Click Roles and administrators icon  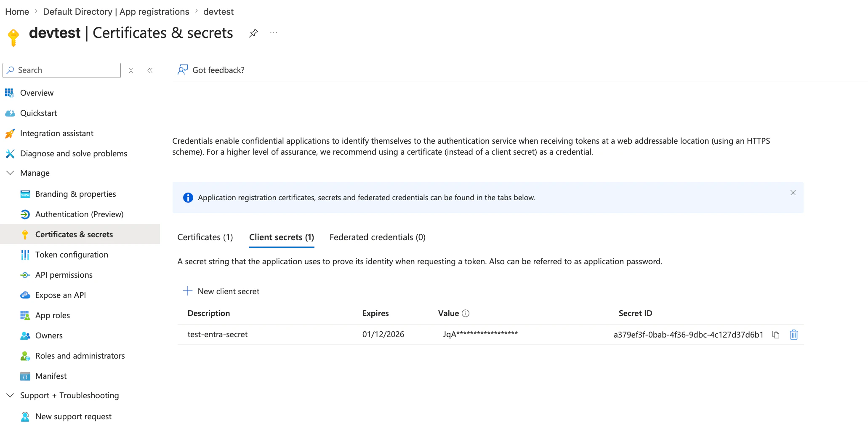coord(25,356)
